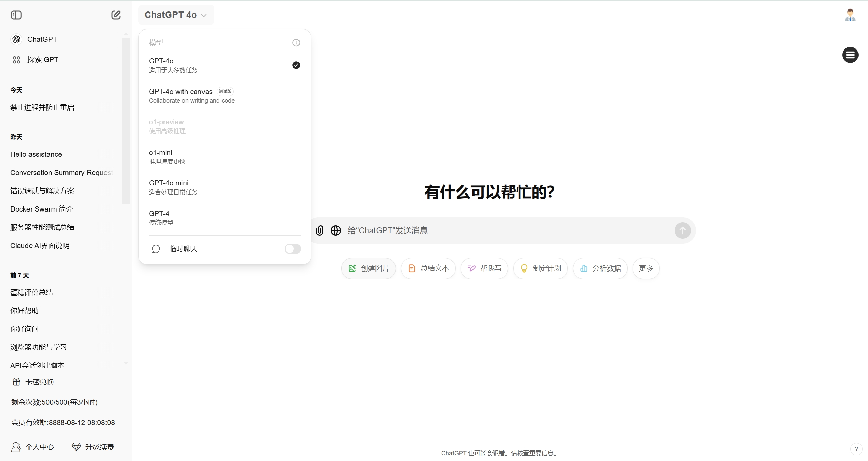The image size is (868, 461).
Task: Click the web search globe icon
Action: tap(336, 230)
